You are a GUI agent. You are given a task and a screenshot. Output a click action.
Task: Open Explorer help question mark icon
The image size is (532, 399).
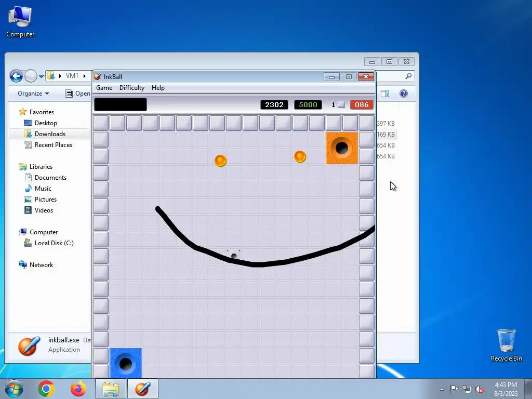tap(403, 94)
